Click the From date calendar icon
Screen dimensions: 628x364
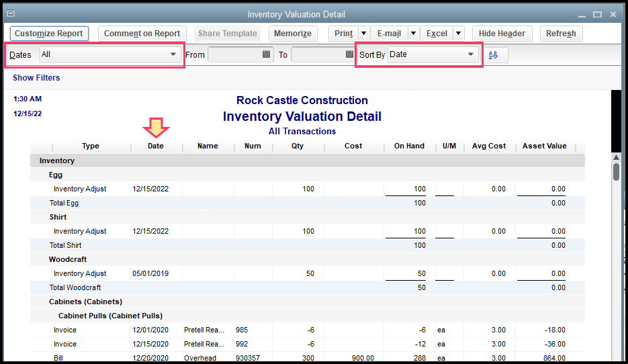coord(267,55)
